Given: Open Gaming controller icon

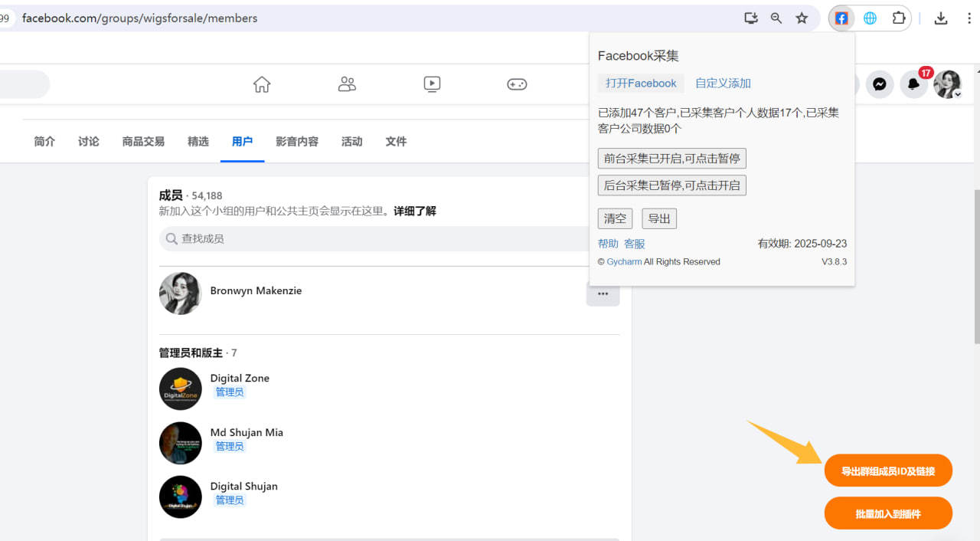Looking at the screenshot, I should 517,84.
